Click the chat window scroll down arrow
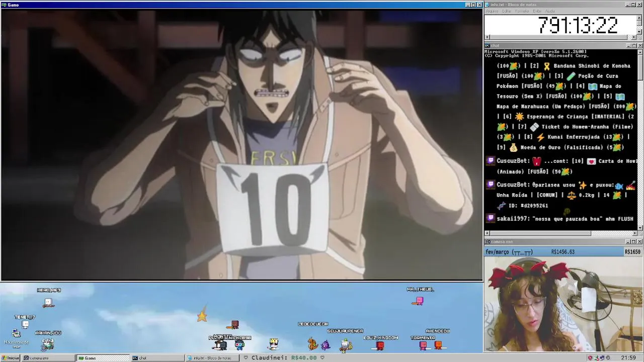 tap(640, 228)
